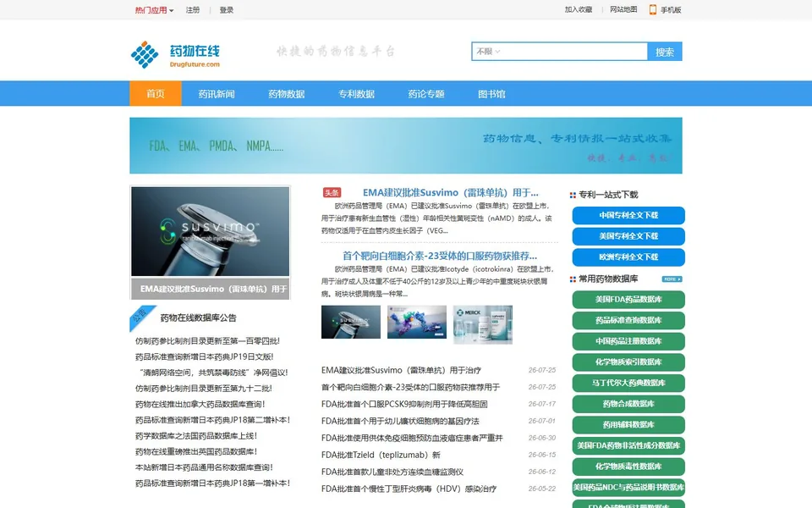The width and height of the screenshot is (812, 508).
Task: Click the Merck product thumbnail
Action: point(483,324)
